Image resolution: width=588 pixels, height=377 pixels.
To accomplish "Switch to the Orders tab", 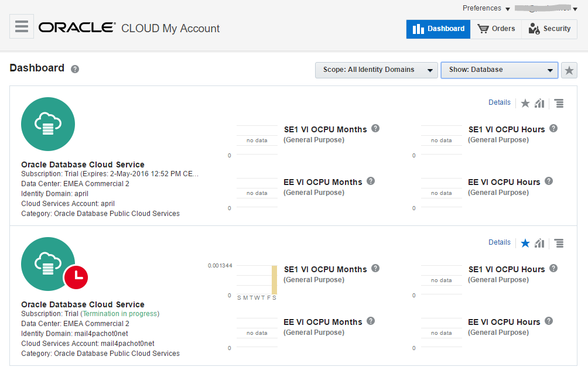I will coord(495,29).
